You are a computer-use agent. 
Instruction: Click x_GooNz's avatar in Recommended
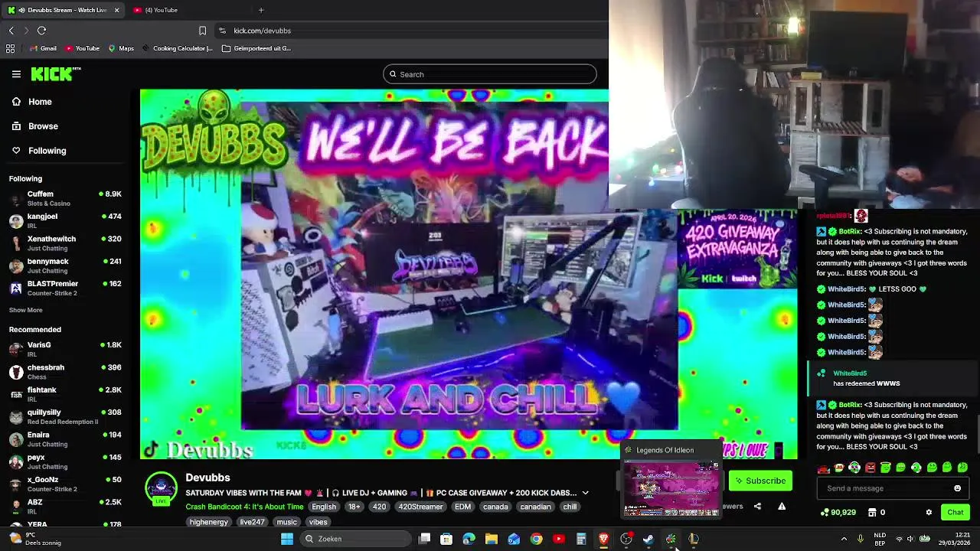(16, 484)
